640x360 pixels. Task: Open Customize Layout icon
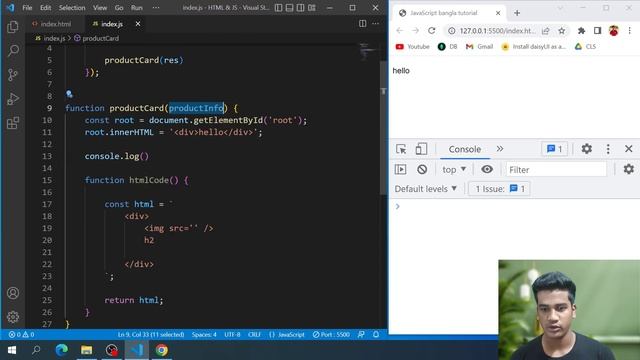click(312, 8)
